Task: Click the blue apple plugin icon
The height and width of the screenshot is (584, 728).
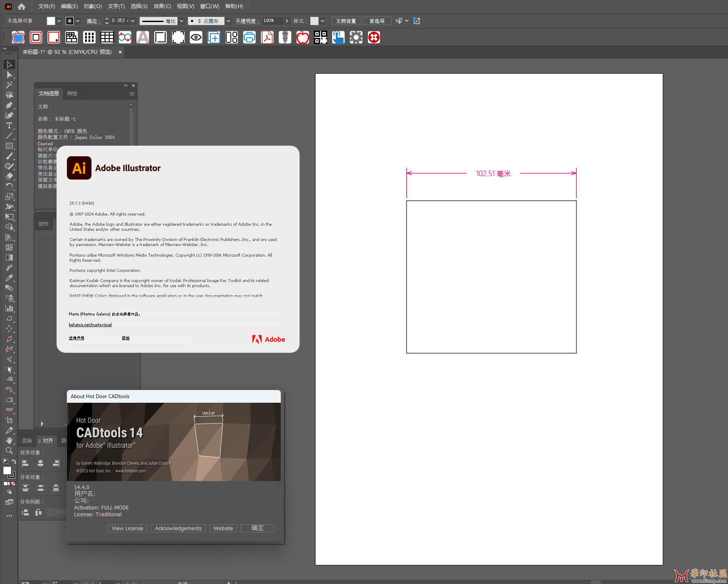Action: (x=18, y=38)
